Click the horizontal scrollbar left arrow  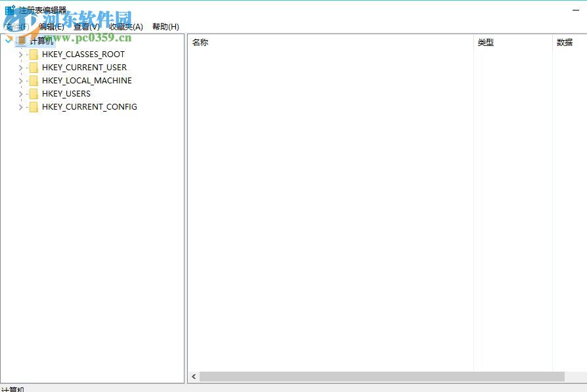click(x=194, y=377)
